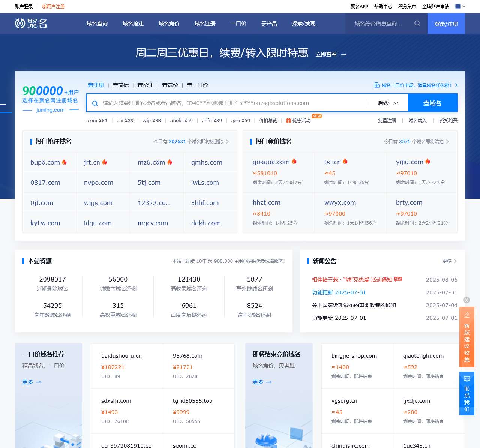Open 域名竞价 in the navigation menu

pos(169,24)
